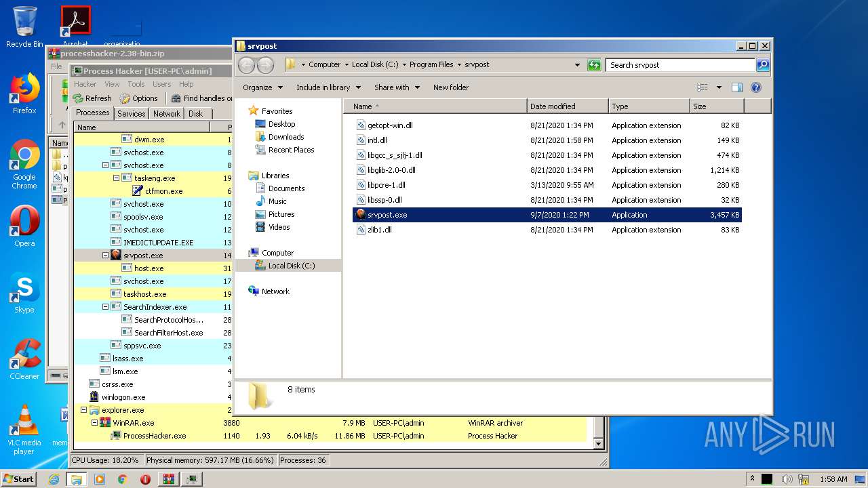Switch to the Disk tab
This screenshot has width=868, height=488.
point(195,114)
